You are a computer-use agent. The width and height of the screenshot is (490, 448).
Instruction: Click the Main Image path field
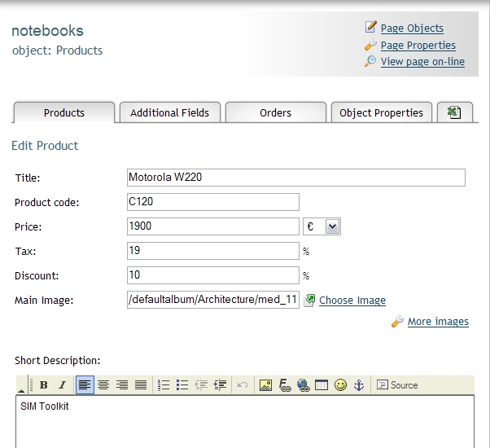[213, 300]
